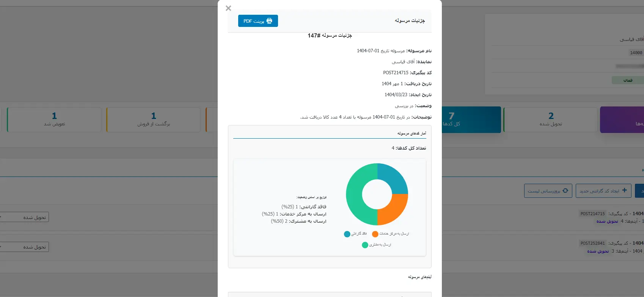Open the تحویل شده status dropdown in POST214715 row
644x297 pixels.
(x=25, y=217)
